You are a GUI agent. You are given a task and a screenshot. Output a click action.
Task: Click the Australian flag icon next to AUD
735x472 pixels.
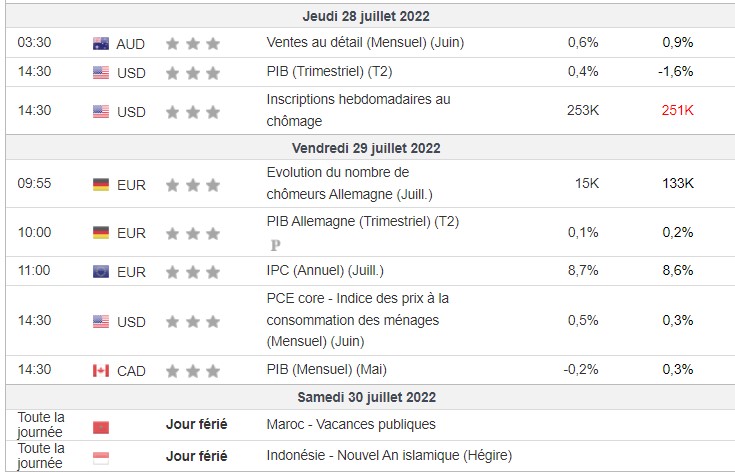(101, 44)
